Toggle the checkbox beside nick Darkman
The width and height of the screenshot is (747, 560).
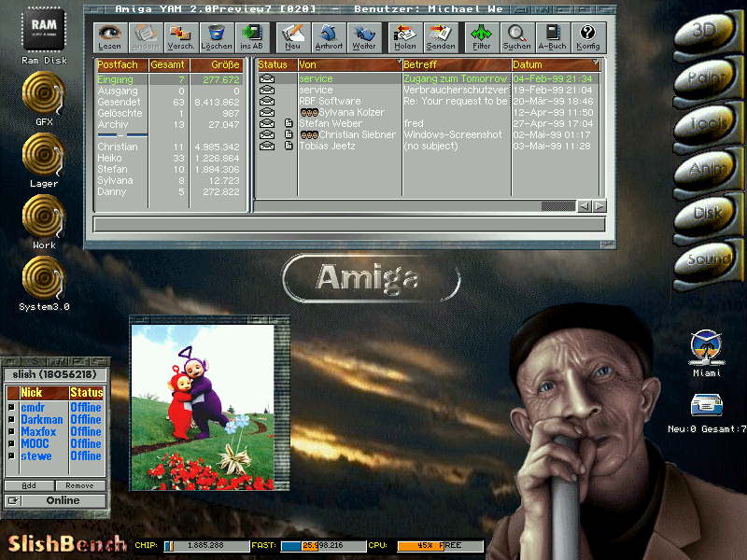coord(11,420)
